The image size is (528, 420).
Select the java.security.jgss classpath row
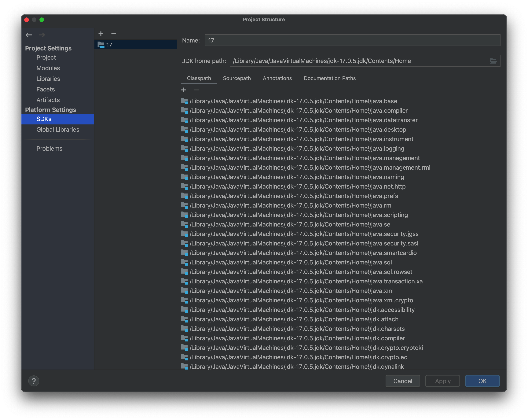pos(342,234)
